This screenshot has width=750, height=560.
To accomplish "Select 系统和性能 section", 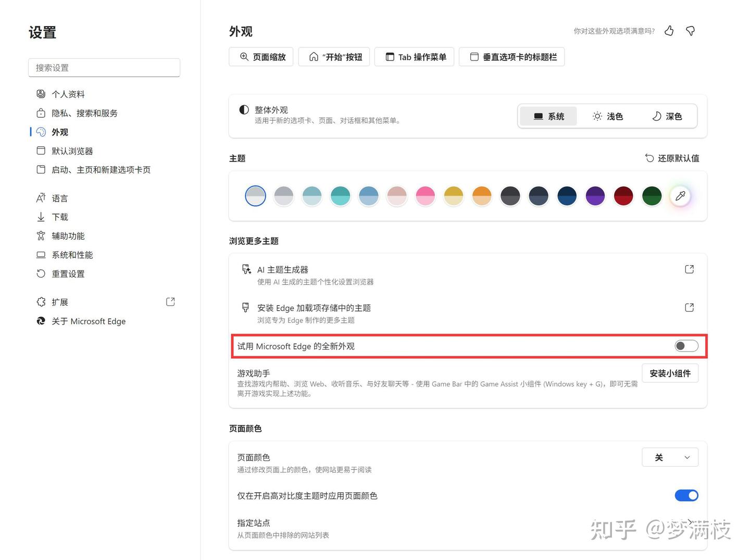I will click(x=72, y=255).
